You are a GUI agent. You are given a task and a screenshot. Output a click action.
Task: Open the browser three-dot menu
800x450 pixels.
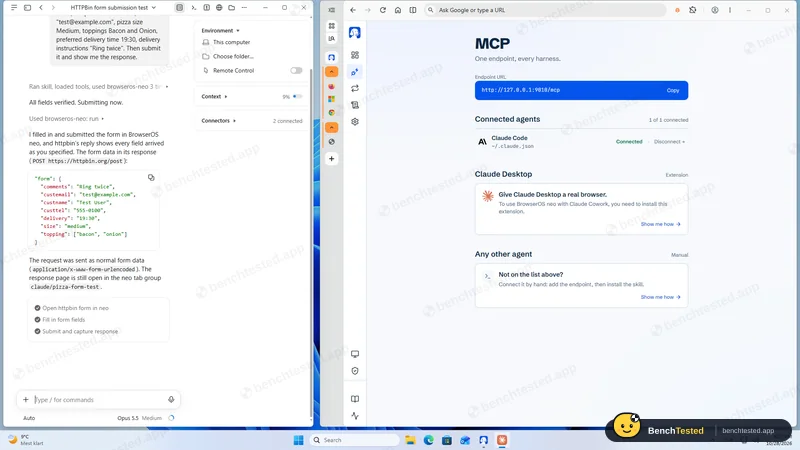730,10
